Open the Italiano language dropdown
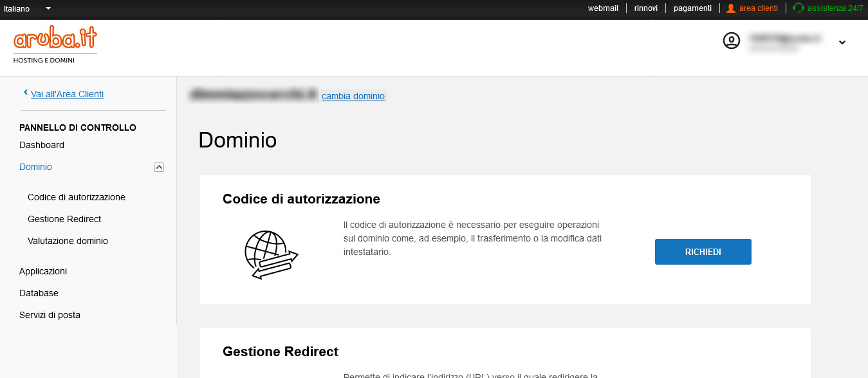868x378 pixels. point(27,8)
